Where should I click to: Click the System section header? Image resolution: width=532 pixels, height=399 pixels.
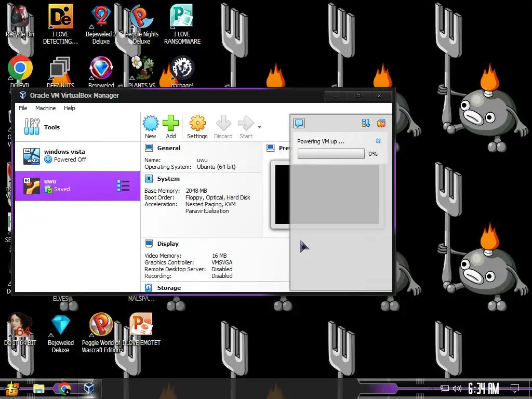coord(168,179)
